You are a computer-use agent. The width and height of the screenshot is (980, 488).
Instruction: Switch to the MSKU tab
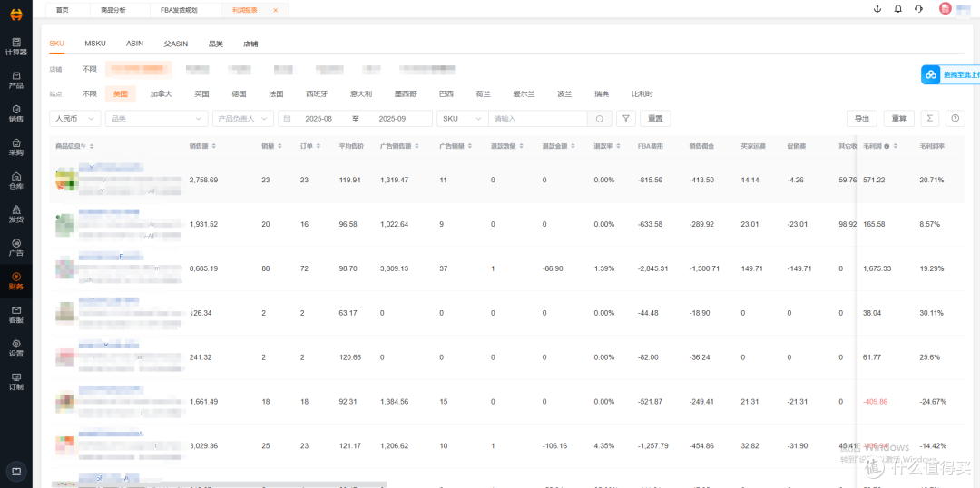click(x=95, y=44)
